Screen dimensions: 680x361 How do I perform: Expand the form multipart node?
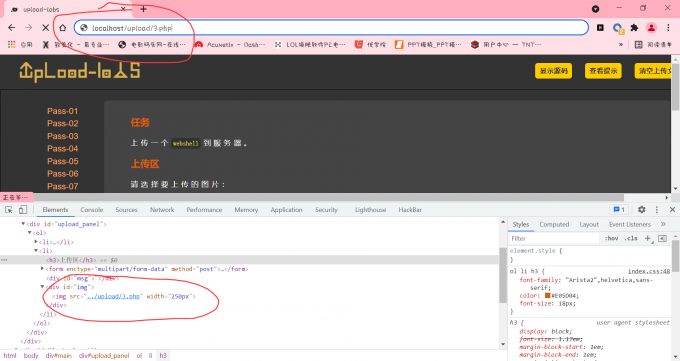point(42,269)
